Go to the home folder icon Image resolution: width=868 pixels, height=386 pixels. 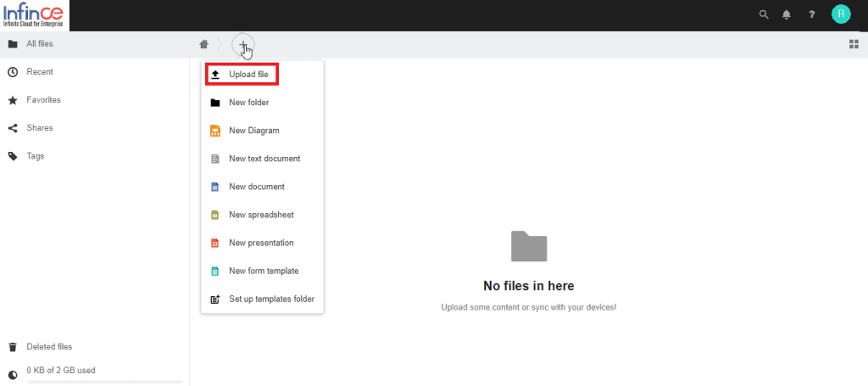tap(203, 44)
